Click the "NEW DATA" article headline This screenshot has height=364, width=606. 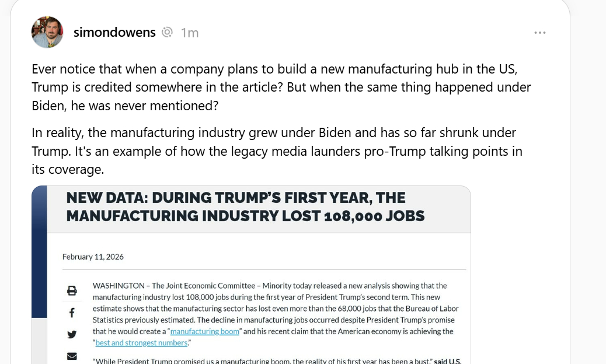(x=245, y=207)
